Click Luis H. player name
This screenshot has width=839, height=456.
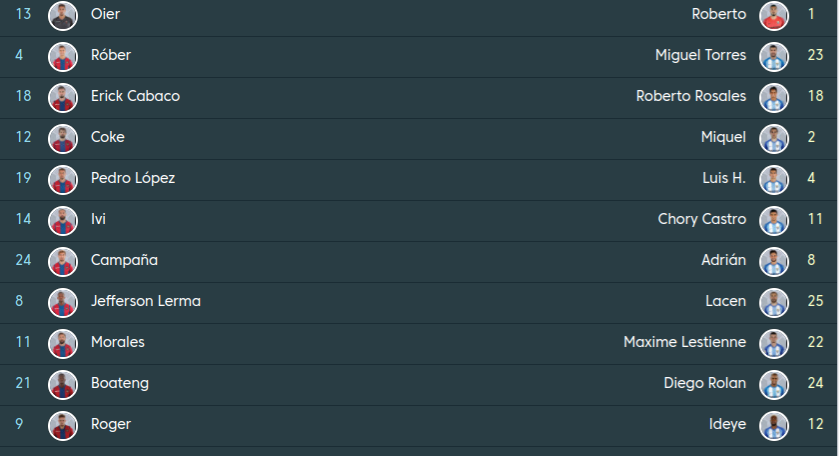pos(724,179)
